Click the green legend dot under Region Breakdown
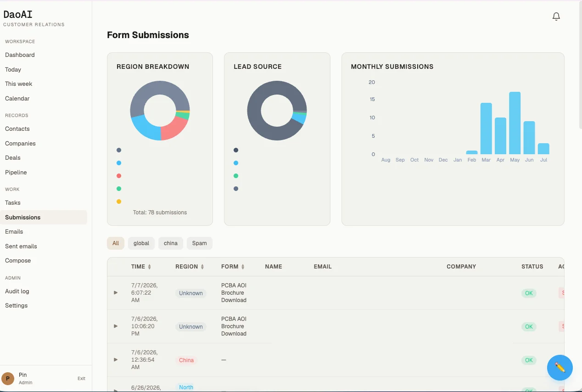 pyautogui.click(x=119, y=189)
